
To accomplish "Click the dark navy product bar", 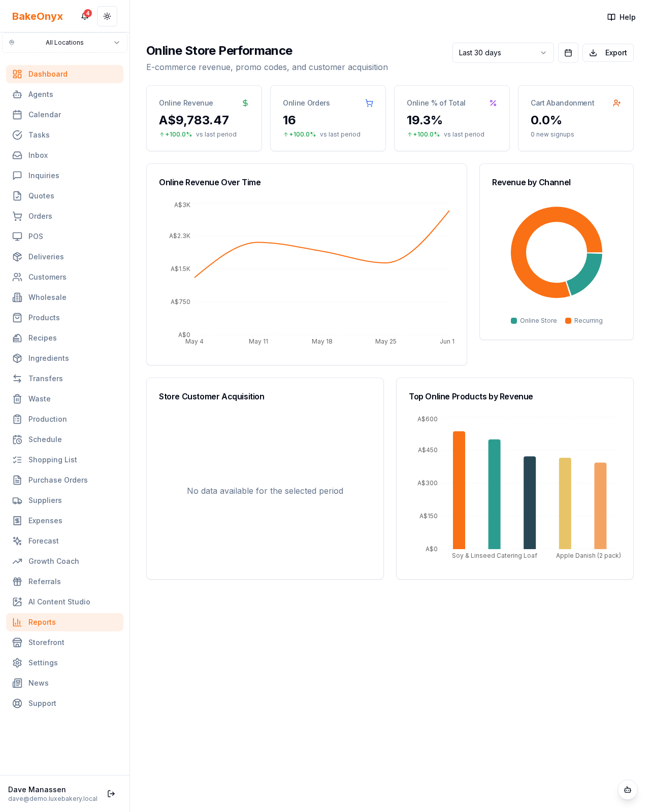I will tap(530, 503).
